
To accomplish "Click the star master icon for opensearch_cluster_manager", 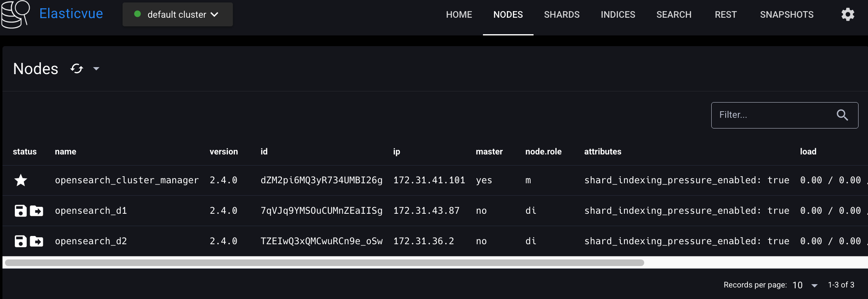I will (21, 180).
